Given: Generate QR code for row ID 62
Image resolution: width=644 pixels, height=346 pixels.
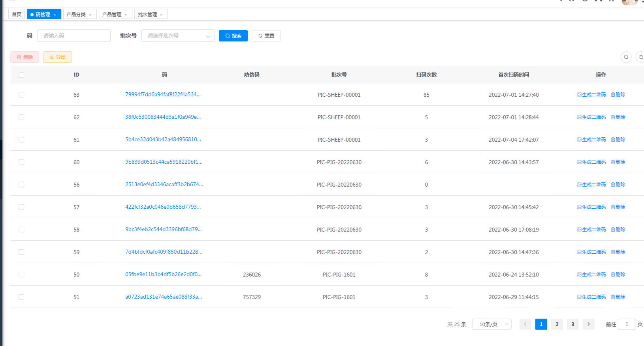Looking at the screenshot, I should coord(591,117).
